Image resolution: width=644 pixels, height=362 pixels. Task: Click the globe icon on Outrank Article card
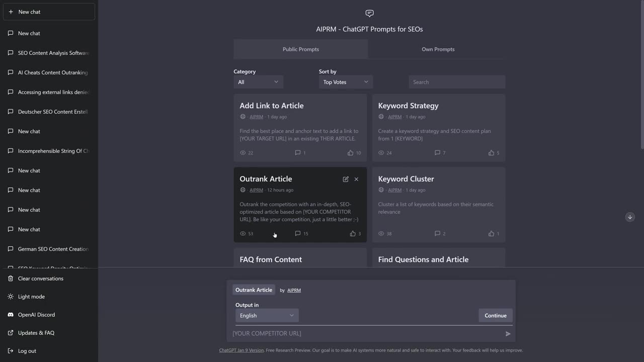click(243, 190)
